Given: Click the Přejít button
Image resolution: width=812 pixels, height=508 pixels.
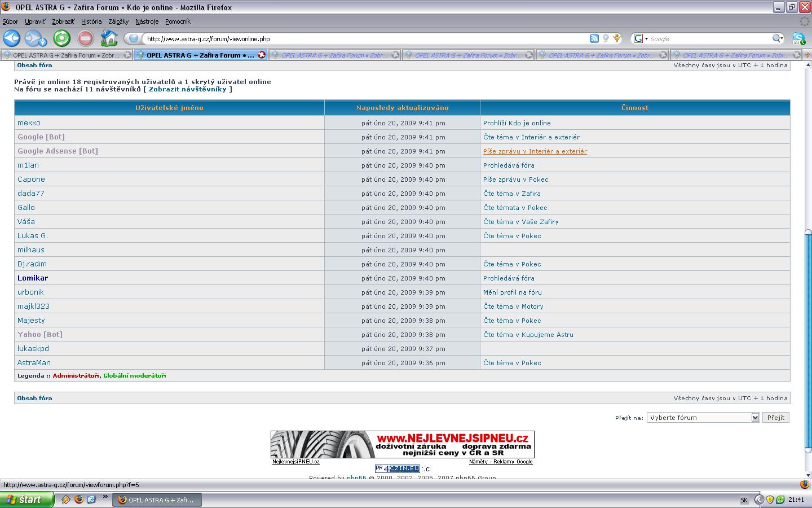Looking at the screenshot, I should [776, 418].
